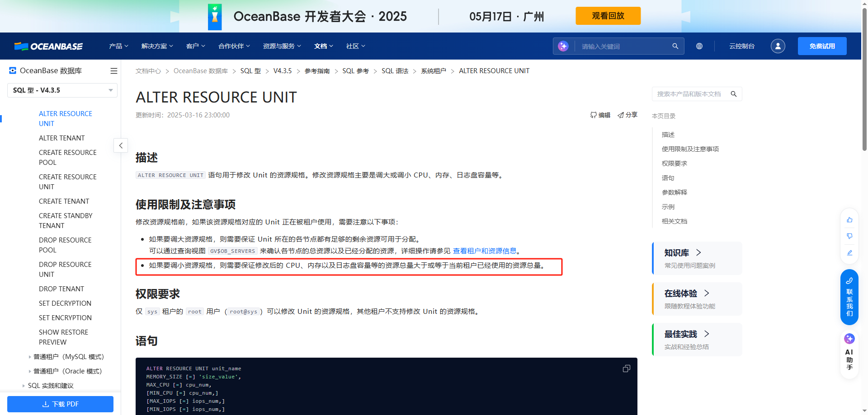Open the SQL 型 - V4.3.5 version selector

click(x=62, y=90)
